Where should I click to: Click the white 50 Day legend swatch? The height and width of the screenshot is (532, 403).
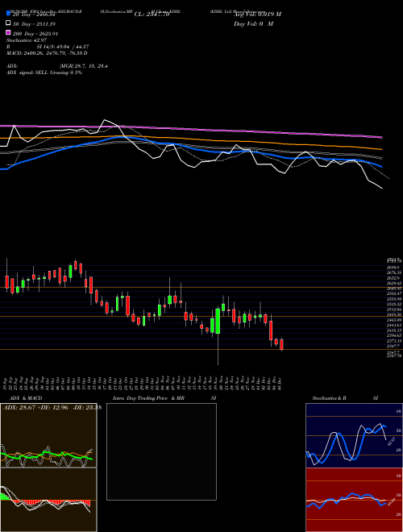pyautogui.click(x=8, y=23)
